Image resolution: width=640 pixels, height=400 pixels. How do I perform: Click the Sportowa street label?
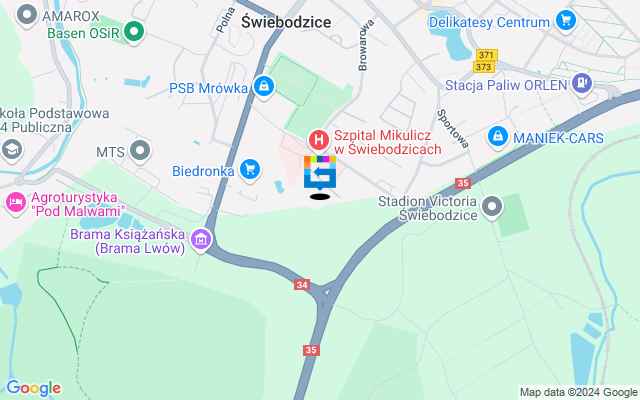[453, 129]
